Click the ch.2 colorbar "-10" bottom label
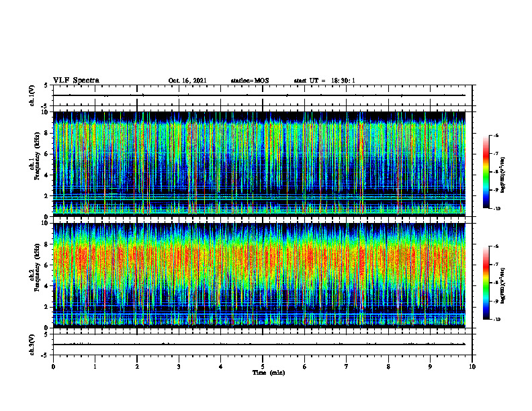Viewport: 532px width, 411px height. [x=496, y=320]
